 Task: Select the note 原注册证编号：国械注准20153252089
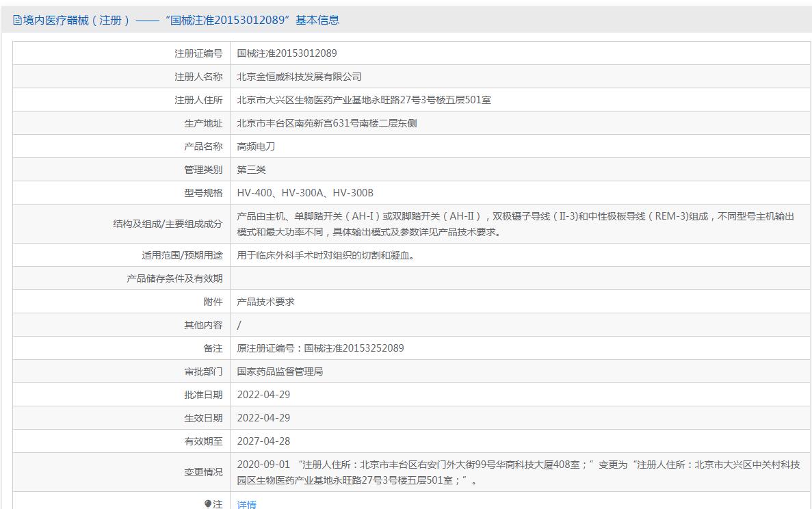click(321, 348)
